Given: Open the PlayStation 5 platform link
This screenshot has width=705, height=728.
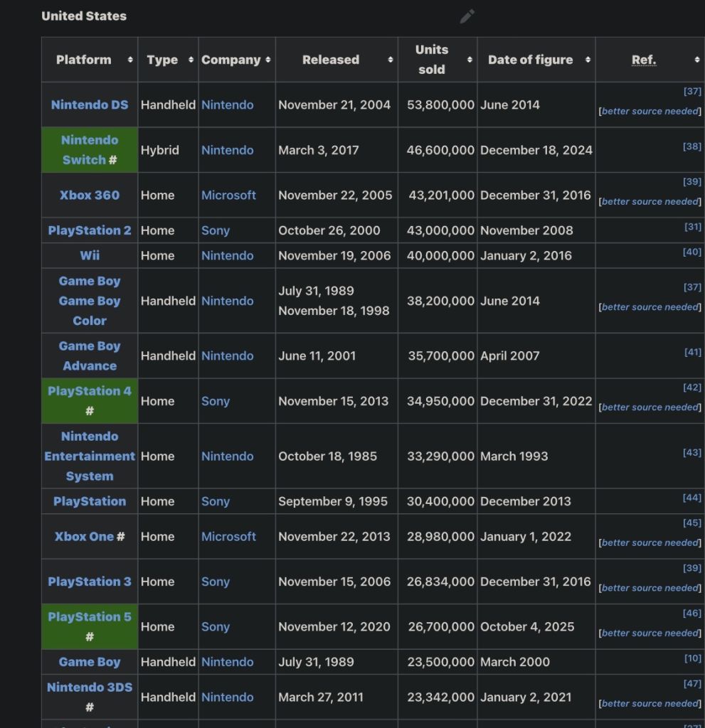Looking at the screenshot, I should (x=90, y=617).
